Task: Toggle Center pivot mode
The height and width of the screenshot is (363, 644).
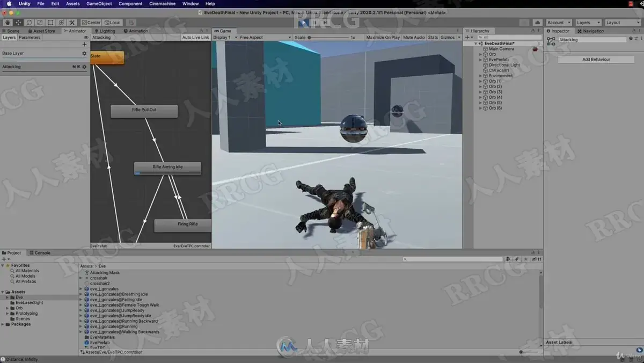Action: tap(92, 23)
